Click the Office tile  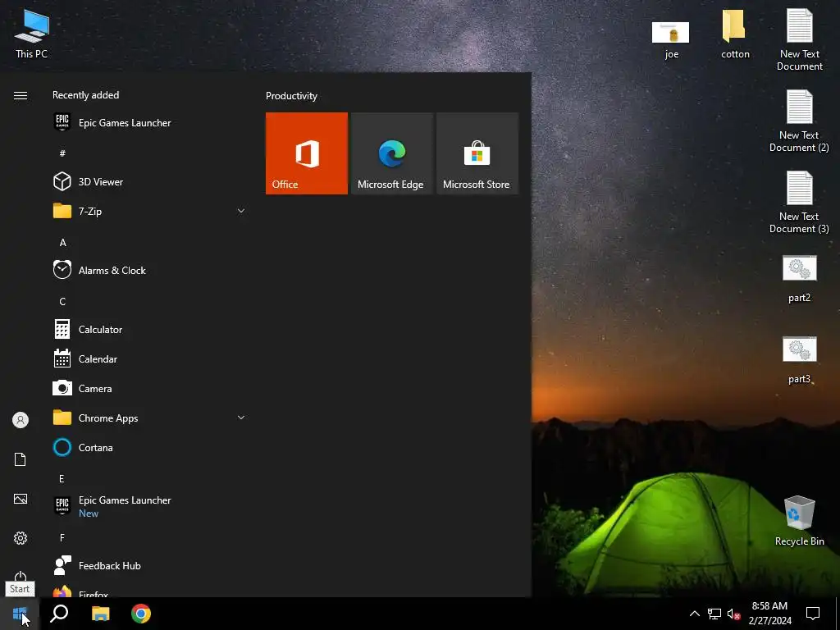pyautogui.click(x=307, y=153)
